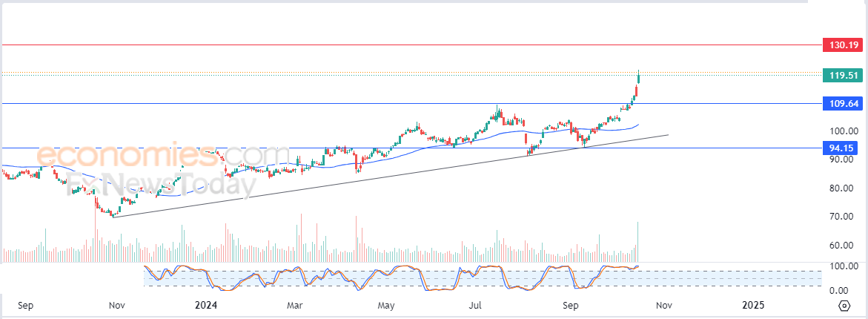
Task: Click the 2024 label on time axis
Action: [x=205, y=305]
